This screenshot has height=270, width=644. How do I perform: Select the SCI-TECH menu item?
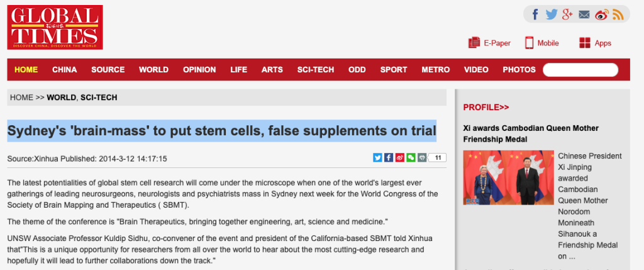coord(316,70)
